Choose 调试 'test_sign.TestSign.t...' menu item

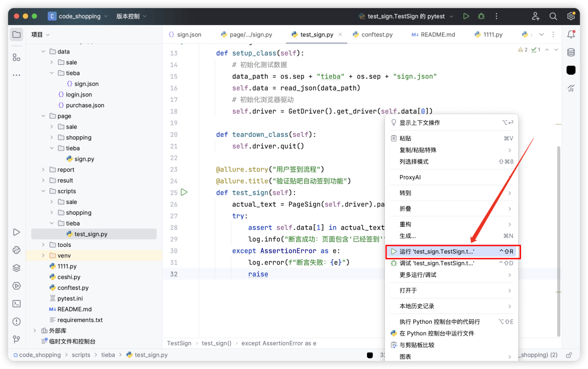453,263
